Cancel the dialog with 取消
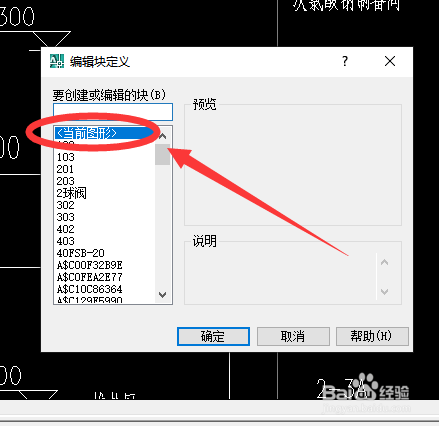Viewport: 439px width, 426px height. click(x=293, y=336)
